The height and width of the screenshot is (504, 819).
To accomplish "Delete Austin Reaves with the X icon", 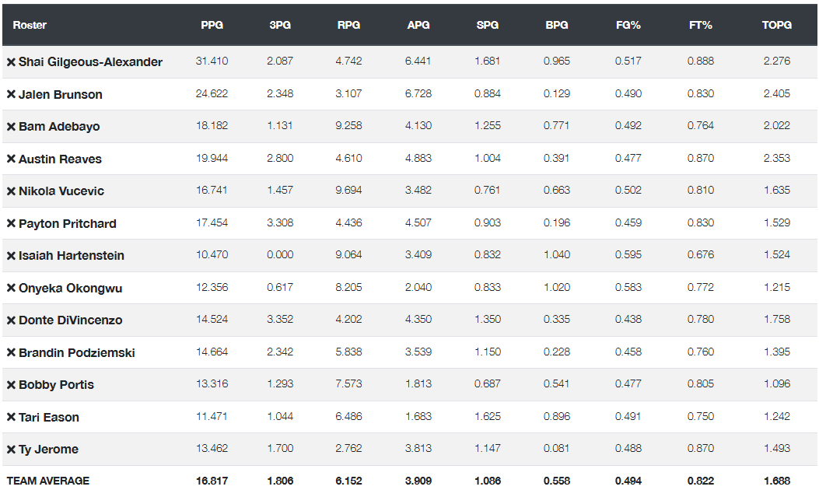I will 11,159.
